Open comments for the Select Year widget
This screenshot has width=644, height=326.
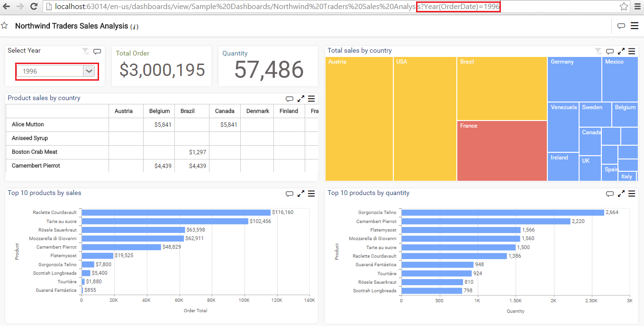pyautogui.click(x=97, y=51)
